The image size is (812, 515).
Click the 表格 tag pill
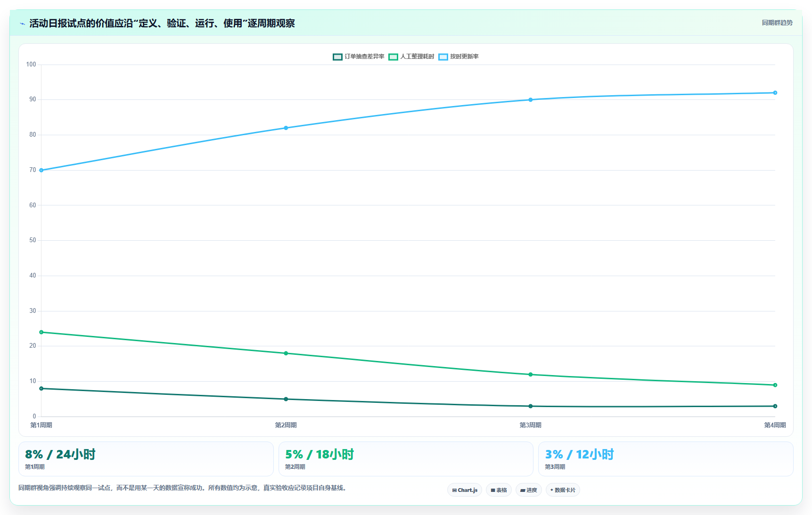point(499,490)
